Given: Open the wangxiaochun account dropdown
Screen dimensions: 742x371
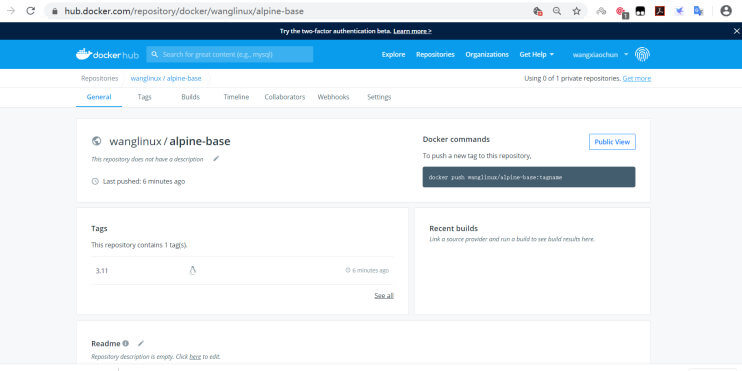Looking at the screenshot, I should [601, 55].
